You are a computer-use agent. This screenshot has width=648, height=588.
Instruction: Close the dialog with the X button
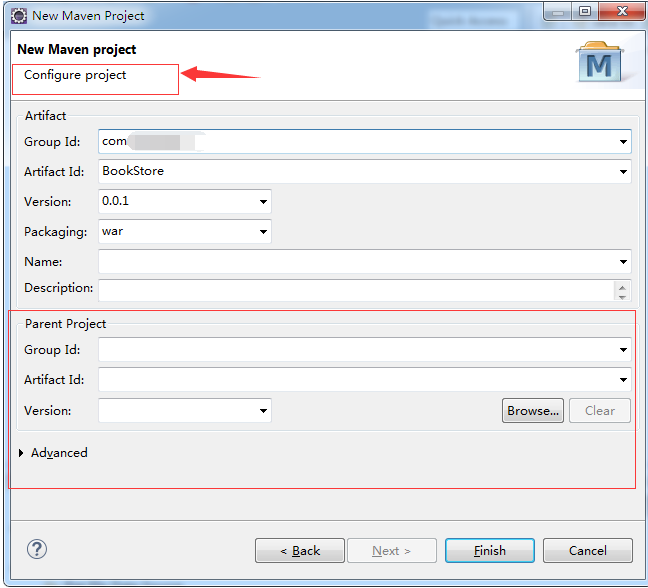[x=622, y=11]
